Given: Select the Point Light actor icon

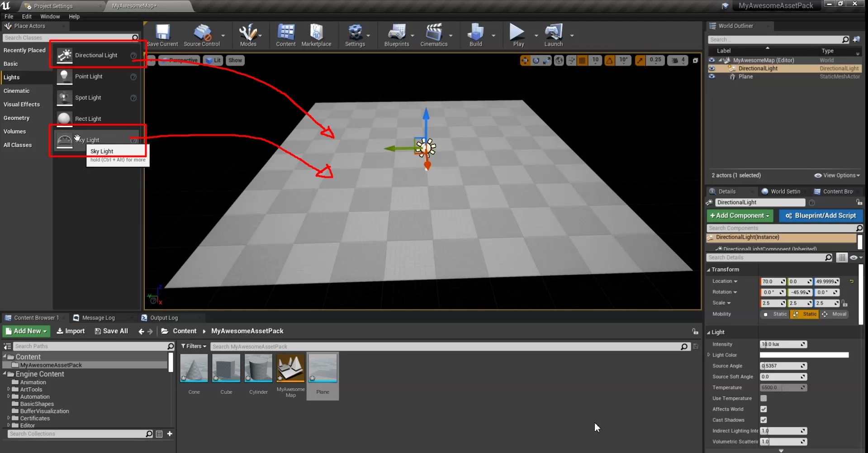Looking at the screenshot, I should [x=65, y=76].
